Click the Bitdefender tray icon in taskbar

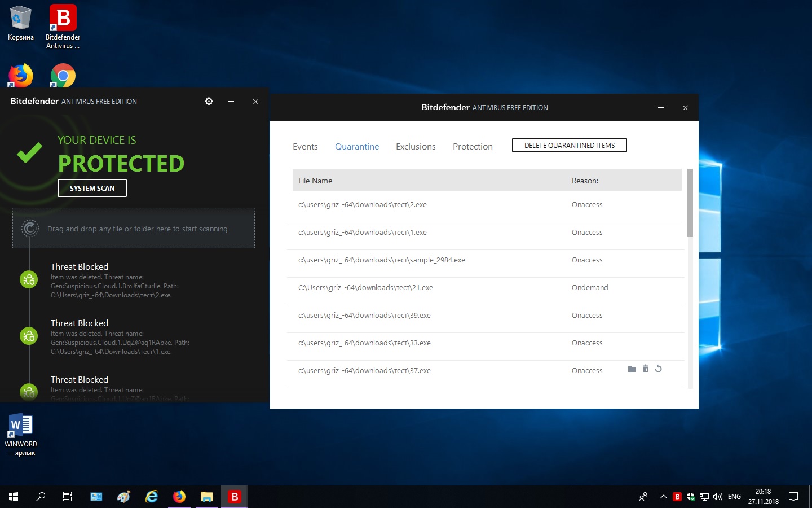point(677,497)
